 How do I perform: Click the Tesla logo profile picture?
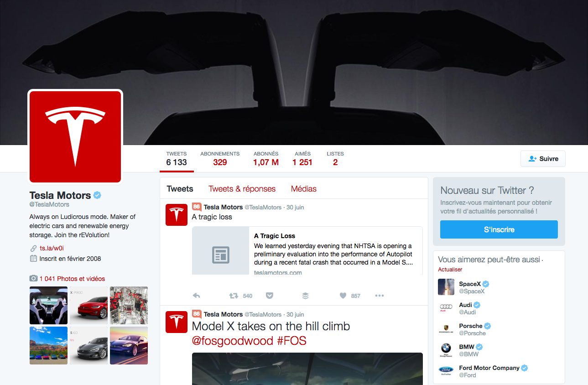pos(75,137)
